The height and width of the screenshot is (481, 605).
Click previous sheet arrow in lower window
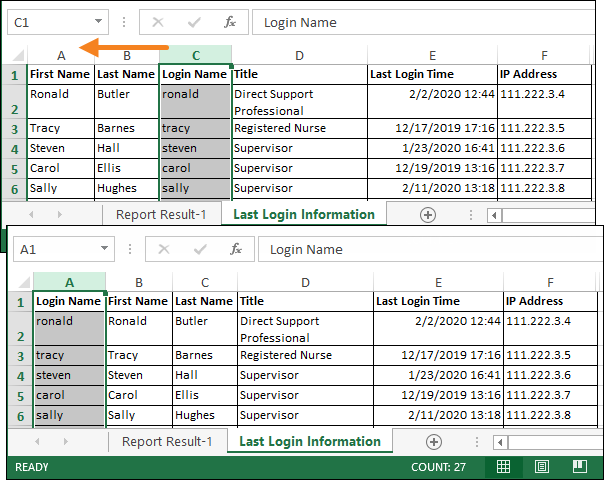[x=37, y=441]
